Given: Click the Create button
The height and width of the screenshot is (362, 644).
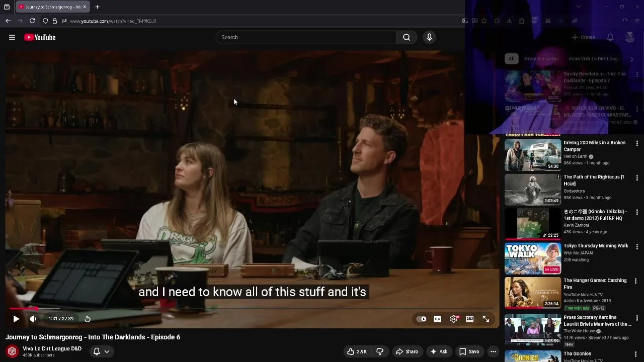Looking at the screenshot, I should point(584,37).
